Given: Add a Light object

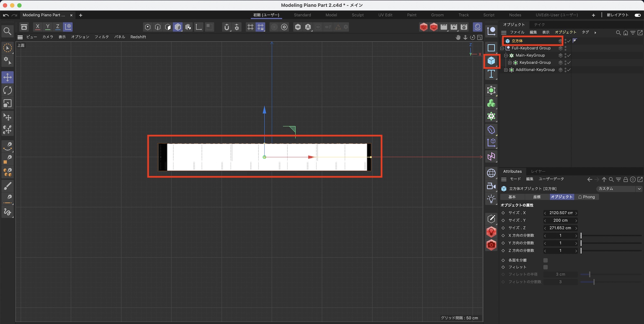Looking at the screenshot, I should click(x=491, y=199).
